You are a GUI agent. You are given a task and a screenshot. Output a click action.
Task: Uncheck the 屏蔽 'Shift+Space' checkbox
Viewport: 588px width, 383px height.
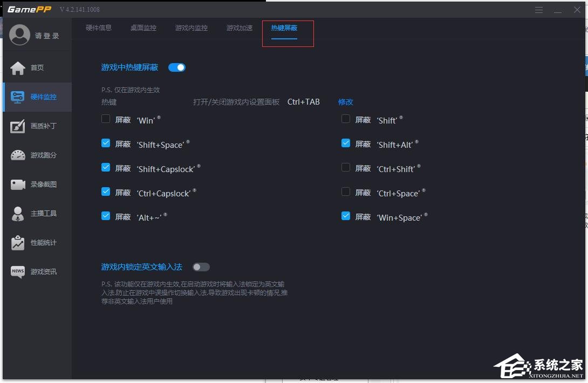tap(106, 143)
